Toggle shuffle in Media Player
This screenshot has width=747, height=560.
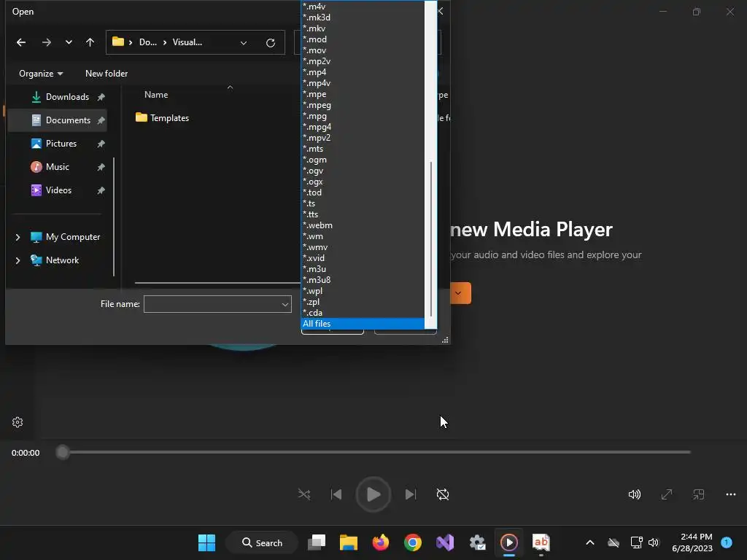304,494
